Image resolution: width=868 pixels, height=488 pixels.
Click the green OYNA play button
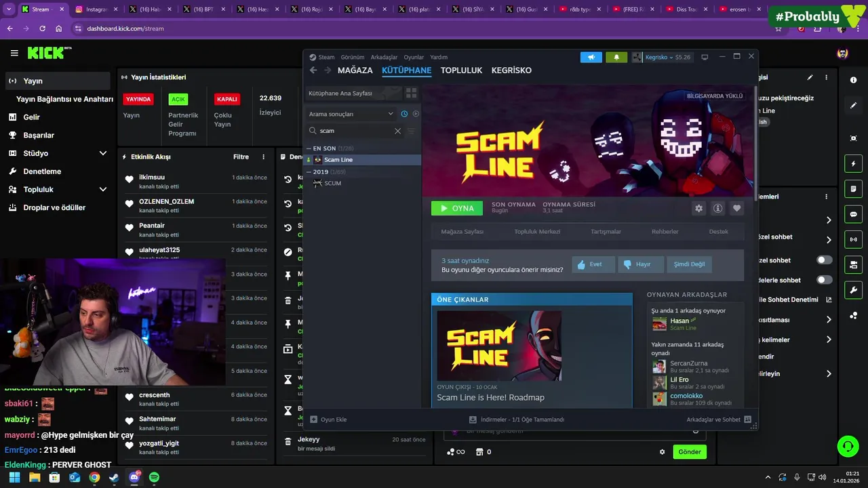click(x=457, y=208)
